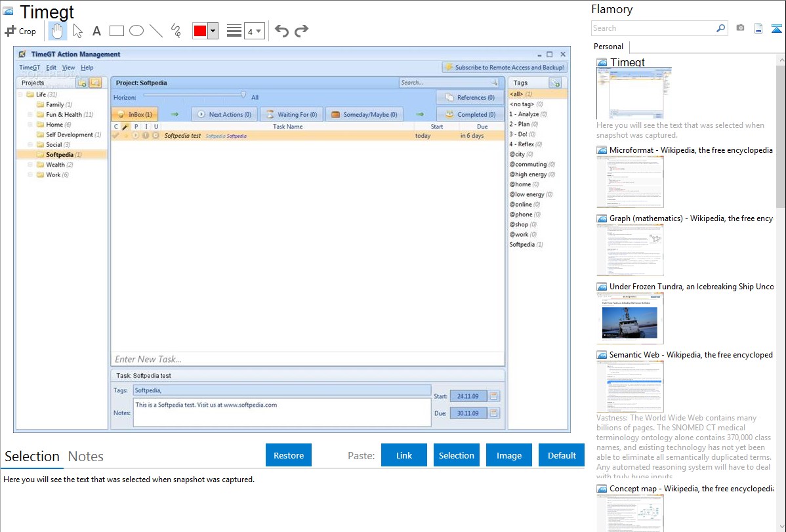Open the Semantic Web snapshot thumbnail
The image size is (786, 532).
630,386
